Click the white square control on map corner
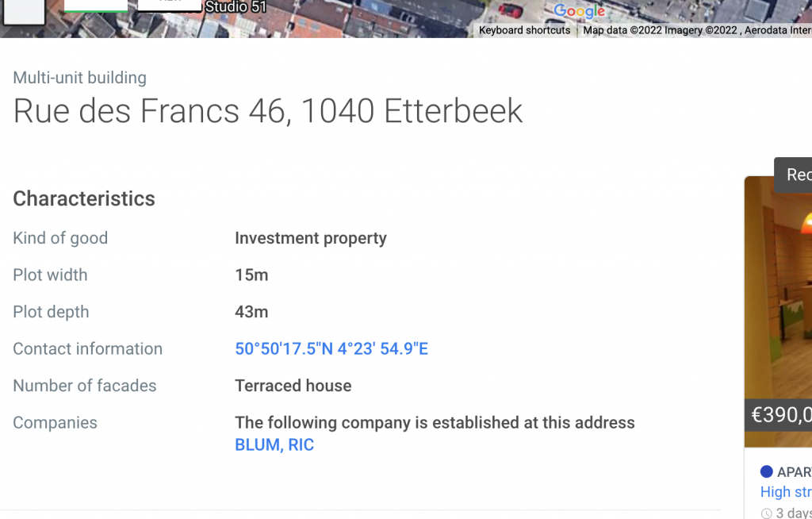812x519 pixels. coord(24,11)
